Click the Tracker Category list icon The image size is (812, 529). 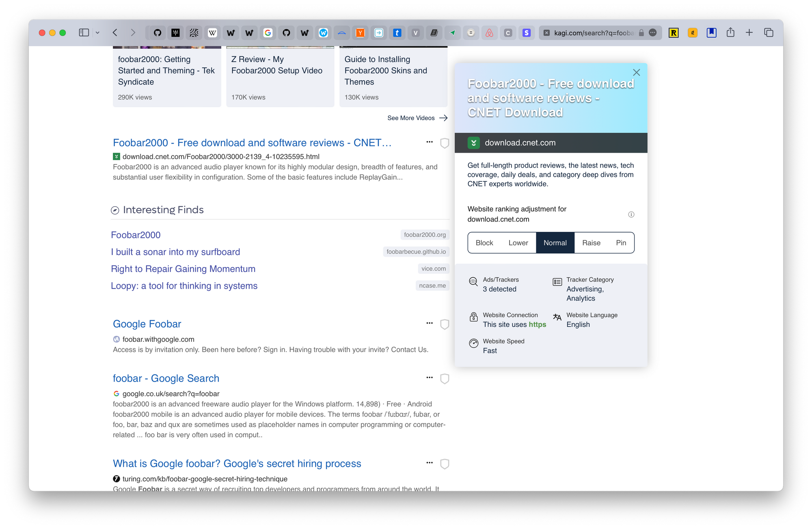click(x=557, y=282)
